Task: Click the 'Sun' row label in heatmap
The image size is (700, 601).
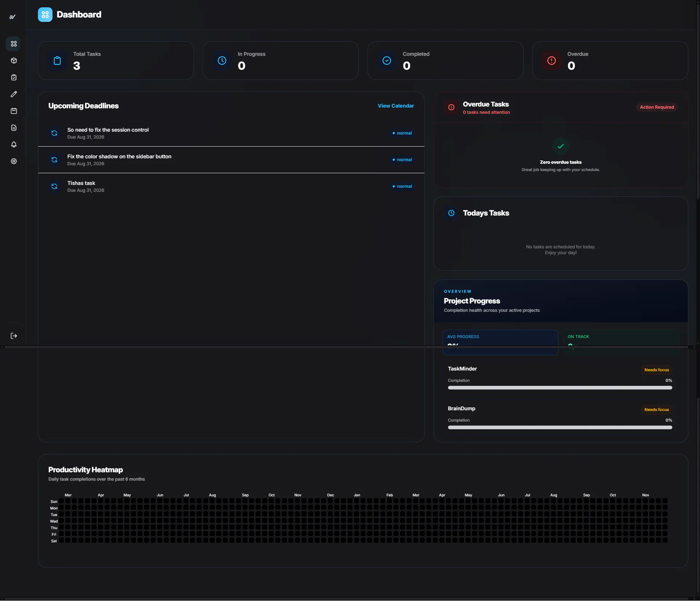Action: [x=54, y=502]
